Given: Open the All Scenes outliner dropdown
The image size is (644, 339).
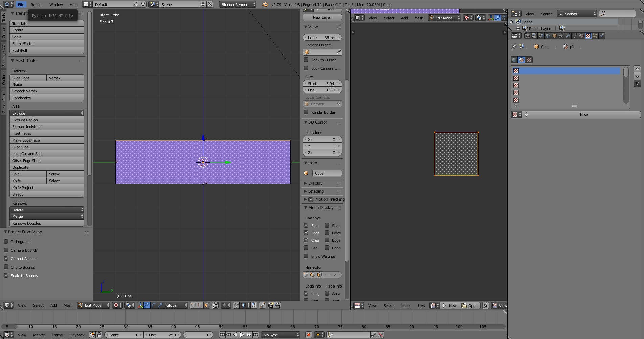Looking at the screenshot, I should tap(577, 14).
